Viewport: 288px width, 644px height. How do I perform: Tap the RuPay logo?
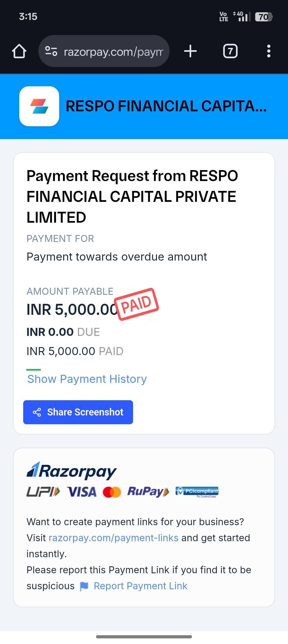pyautogui.click(x=148, y=492)
